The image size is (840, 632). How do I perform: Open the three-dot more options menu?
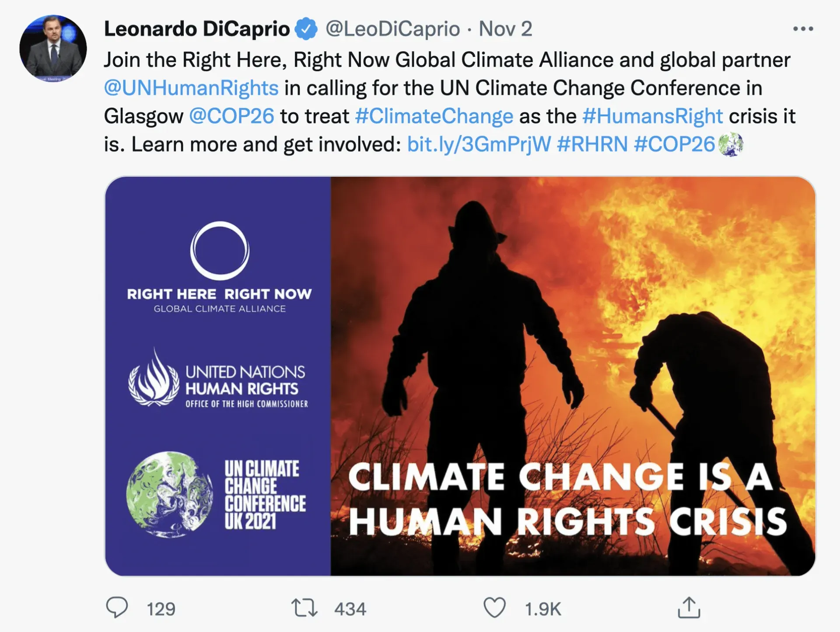coord(803,29)
